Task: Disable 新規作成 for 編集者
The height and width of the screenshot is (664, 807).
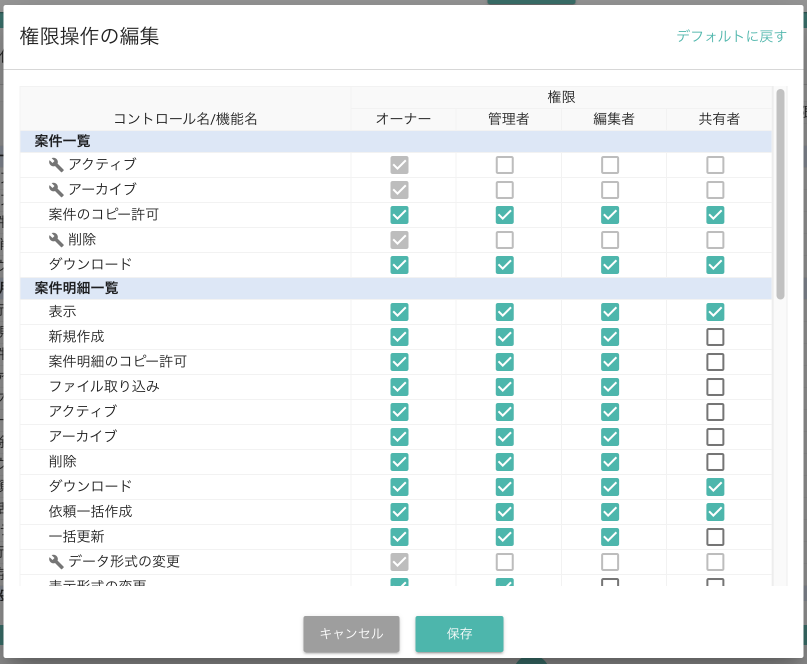Action: click(x=610, y=337)
